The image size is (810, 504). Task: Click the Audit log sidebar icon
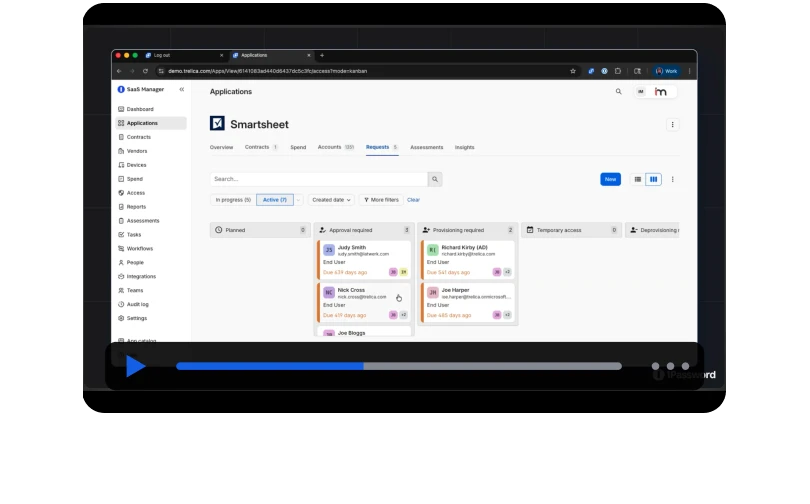[x=121, y=304]
